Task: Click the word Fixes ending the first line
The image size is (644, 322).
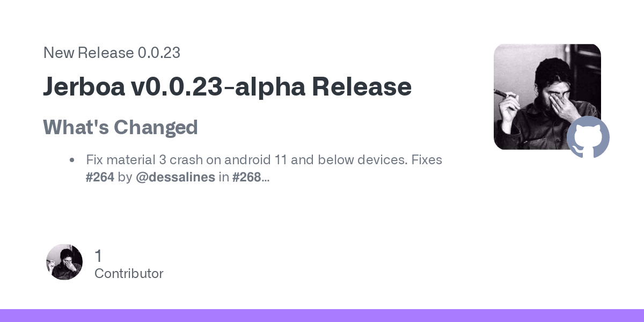Action: pos(427,160)
